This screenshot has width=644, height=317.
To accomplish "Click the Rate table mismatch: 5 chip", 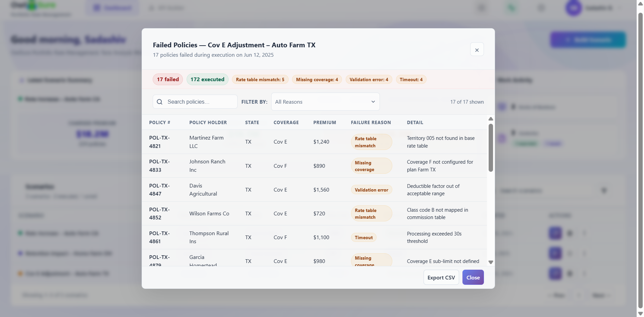I will coord(260,80).
